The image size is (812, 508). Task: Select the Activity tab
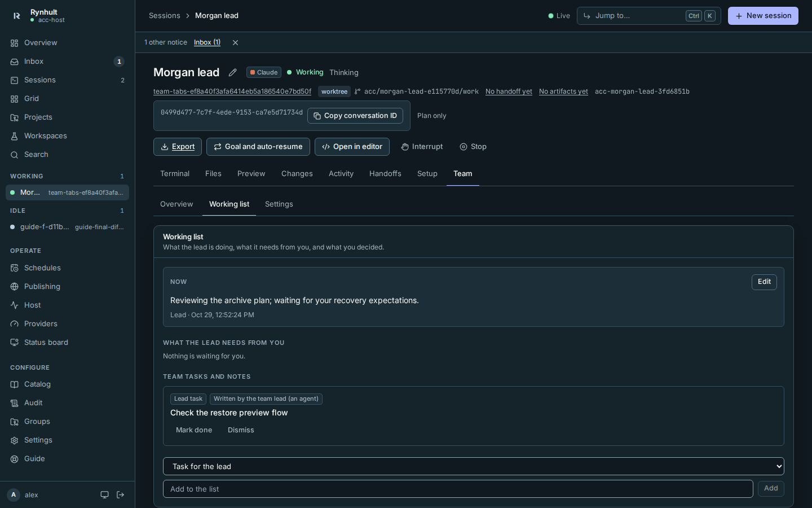(341, 174)
